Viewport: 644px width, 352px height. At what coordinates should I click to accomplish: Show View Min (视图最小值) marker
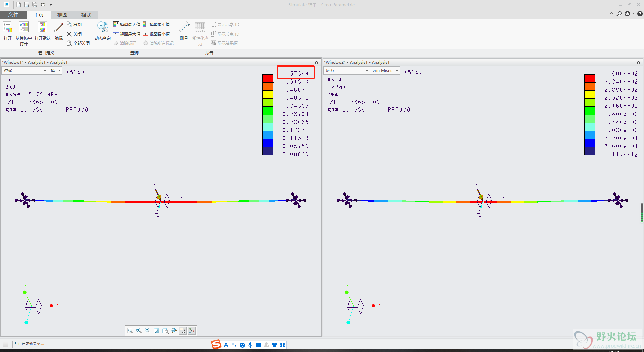click(x=156, y=34)
